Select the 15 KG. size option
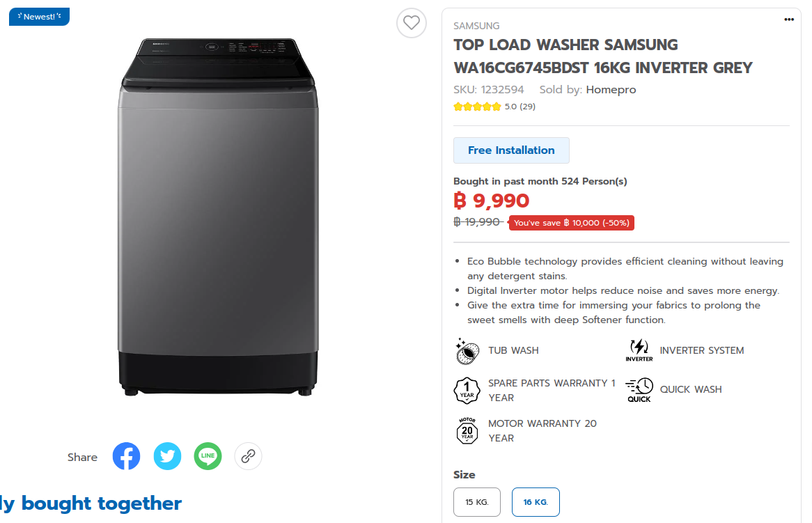Viewport: 812px width, 523px height. (x=477, y=502)
